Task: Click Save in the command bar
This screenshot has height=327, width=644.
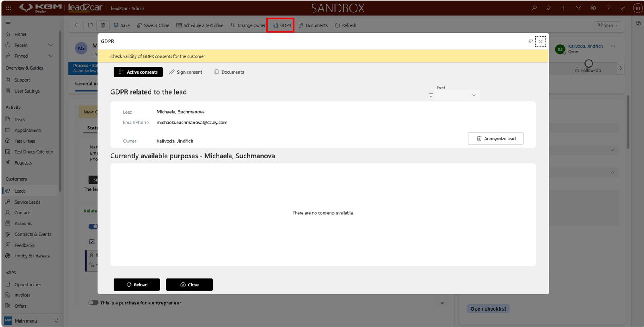Action: point(122,25)
